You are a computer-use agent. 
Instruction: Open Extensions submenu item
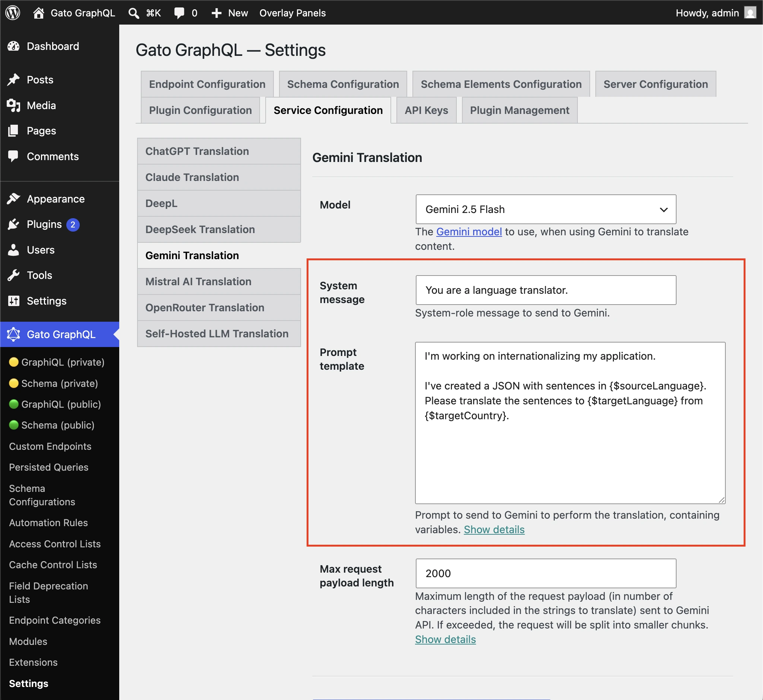click(33, 662)
